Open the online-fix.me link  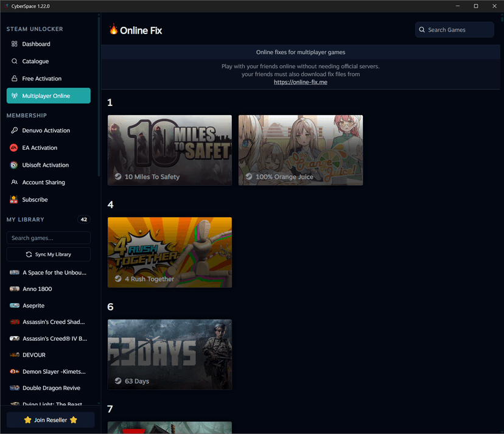tap(300, 82)
